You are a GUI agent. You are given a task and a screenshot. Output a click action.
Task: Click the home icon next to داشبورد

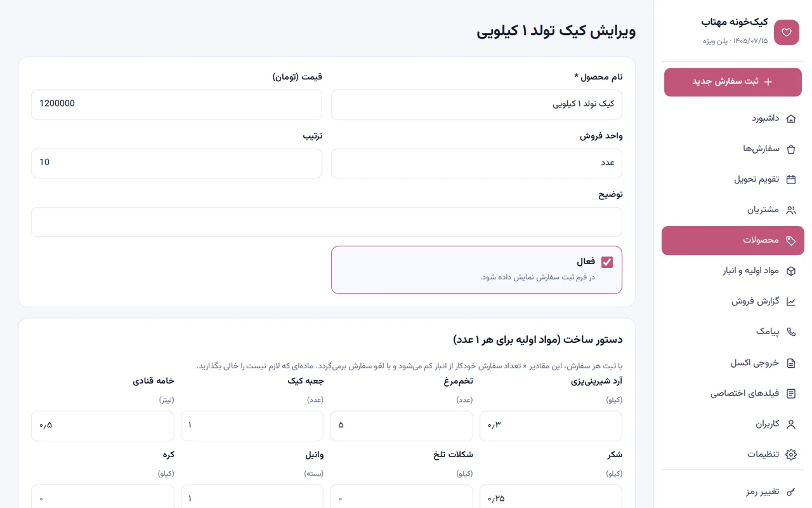pyautogui.click(x=791, y=119)
